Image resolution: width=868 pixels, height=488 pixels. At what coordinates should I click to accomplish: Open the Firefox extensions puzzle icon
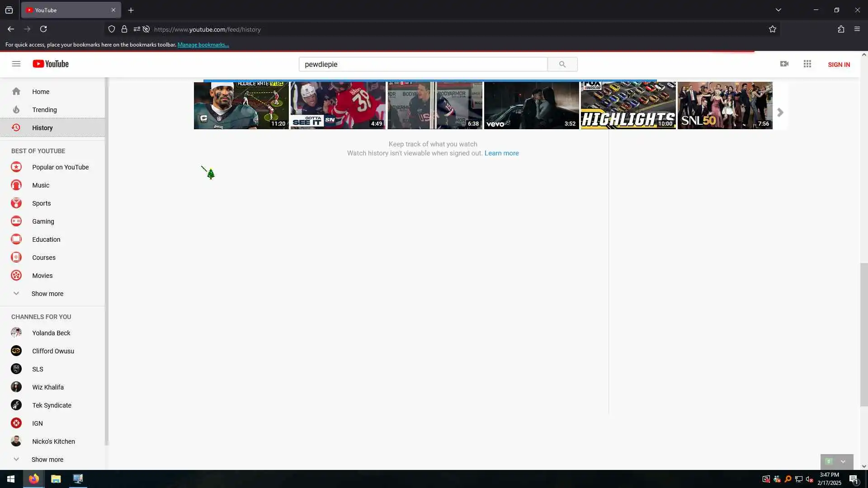(x=841, y=29)
